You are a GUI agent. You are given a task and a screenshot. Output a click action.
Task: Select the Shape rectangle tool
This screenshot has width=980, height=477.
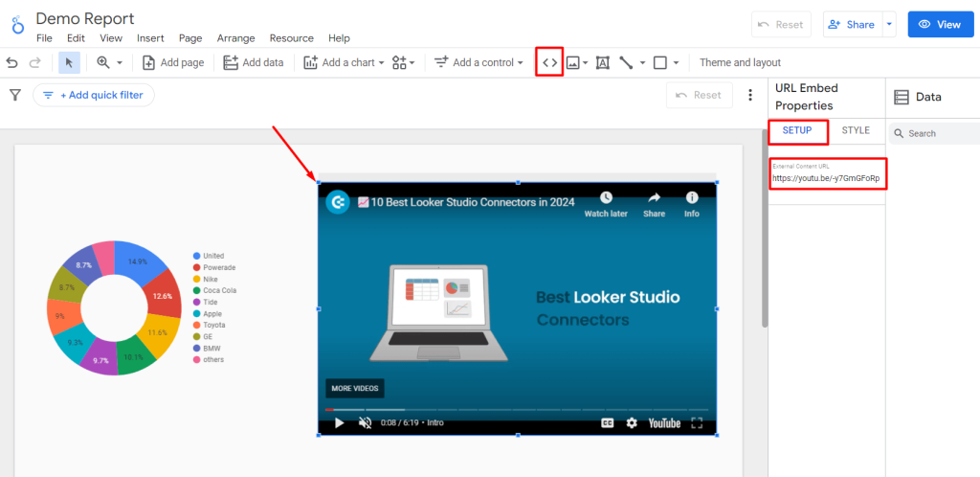660,62
